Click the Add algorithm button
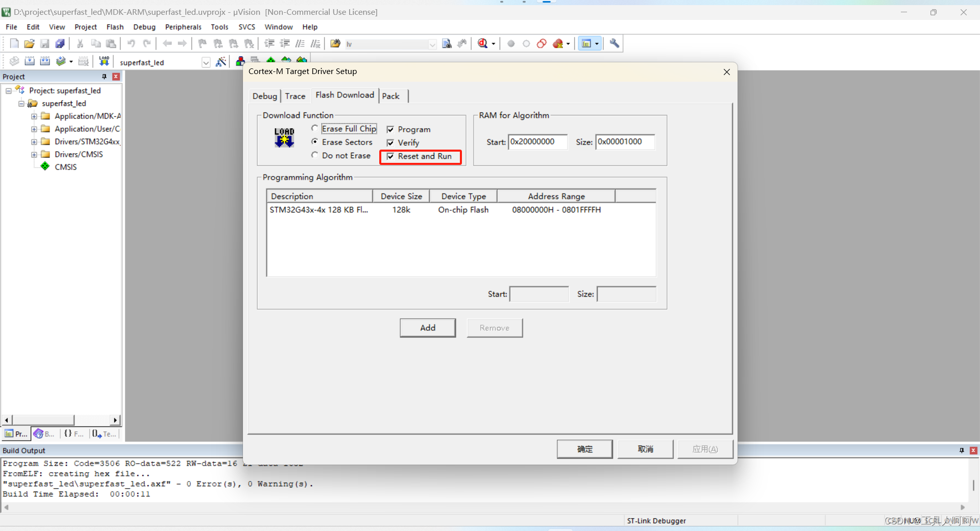This screenshot has height=531, width=980. pyautogui.click(x=428, y=328)
